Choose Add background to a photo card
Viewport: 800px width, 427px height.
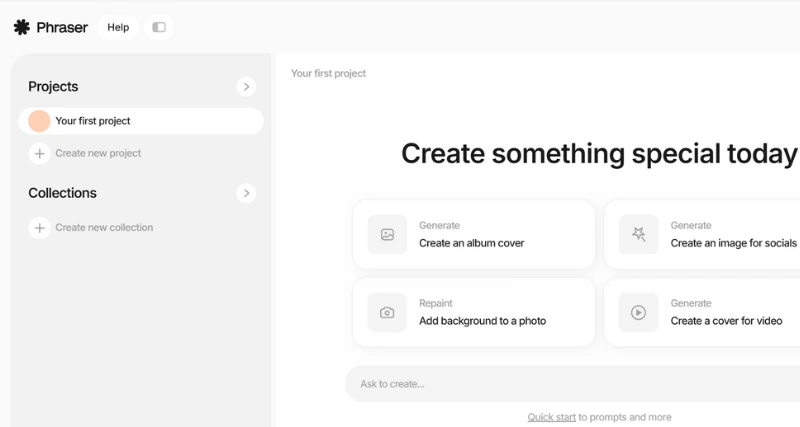tap(473, 312)
